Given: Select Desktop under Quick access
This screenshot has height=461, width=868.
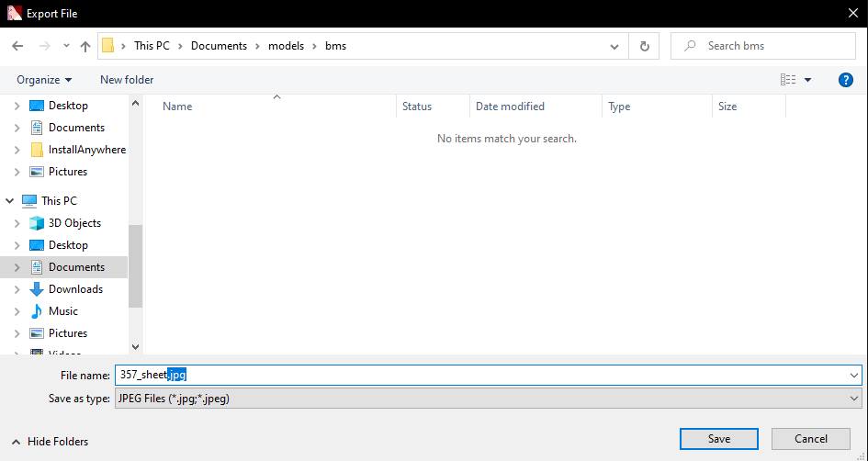Looking at the screenshot, I should 68,106.
